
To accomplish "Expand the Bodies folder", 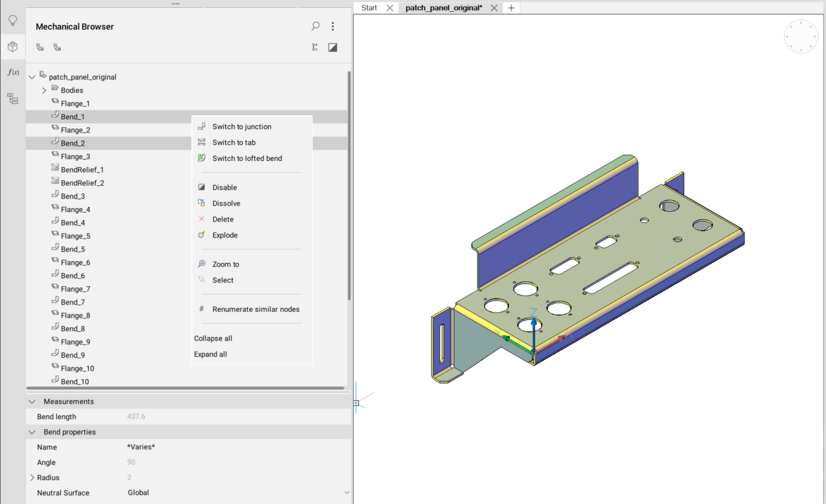I will [x=44, y=91].
